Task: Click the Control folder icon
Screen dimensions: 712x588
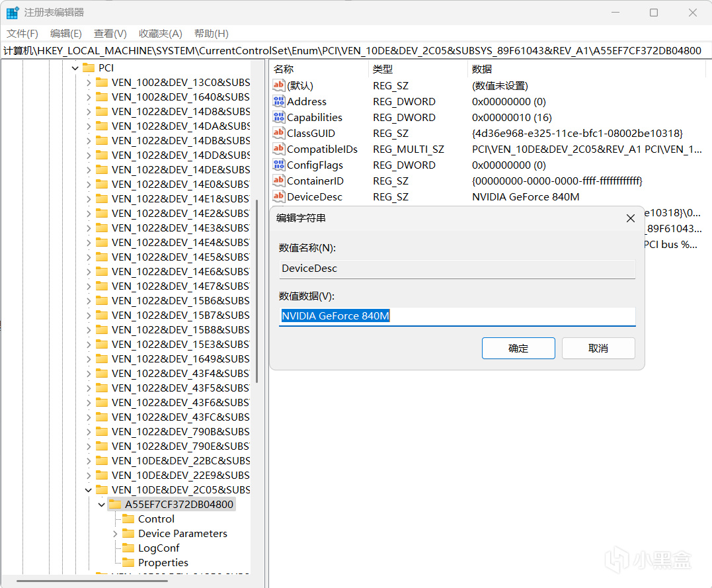Action: coord(128,519)
